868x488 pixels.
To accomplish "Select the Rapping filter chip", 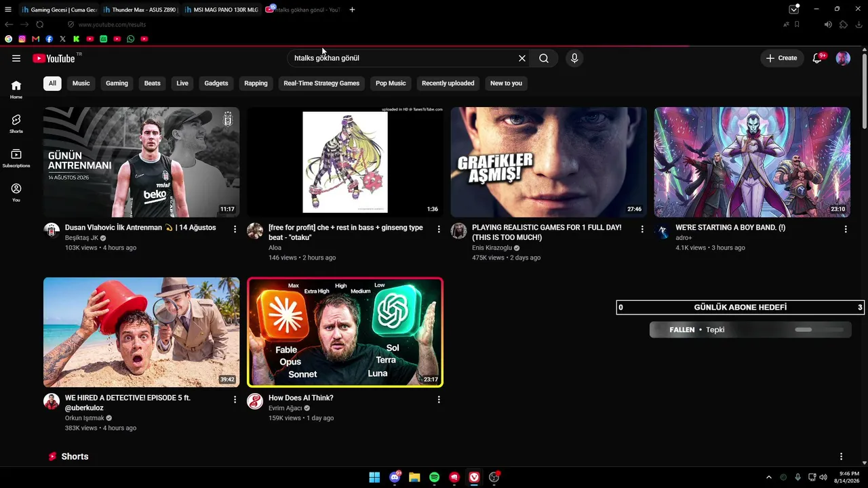I will pyautogui.click(x=256, y=83).
